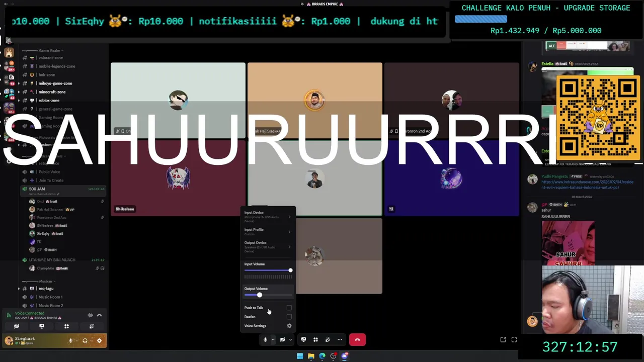
Task: Open the mihoyo-game-zone channel
Action: pyautogui.click(x=63, y=83)
